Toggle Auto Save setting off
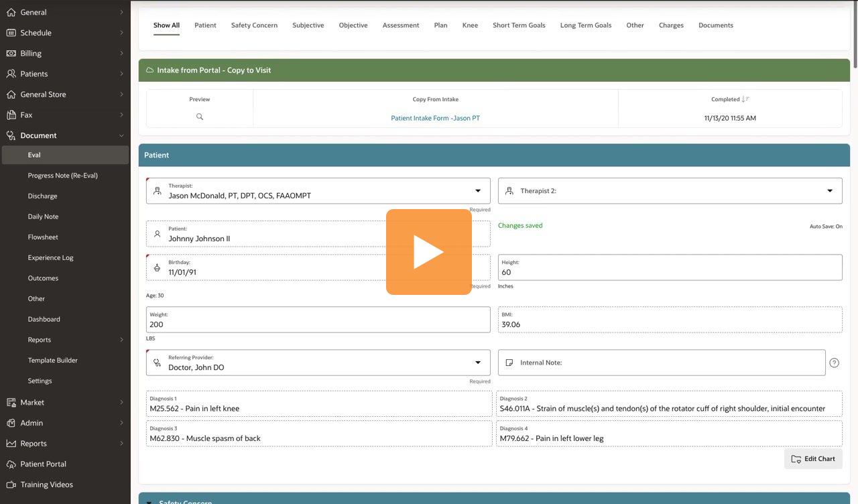This screenshot has height=504, width=858. (x=824, y=226)
